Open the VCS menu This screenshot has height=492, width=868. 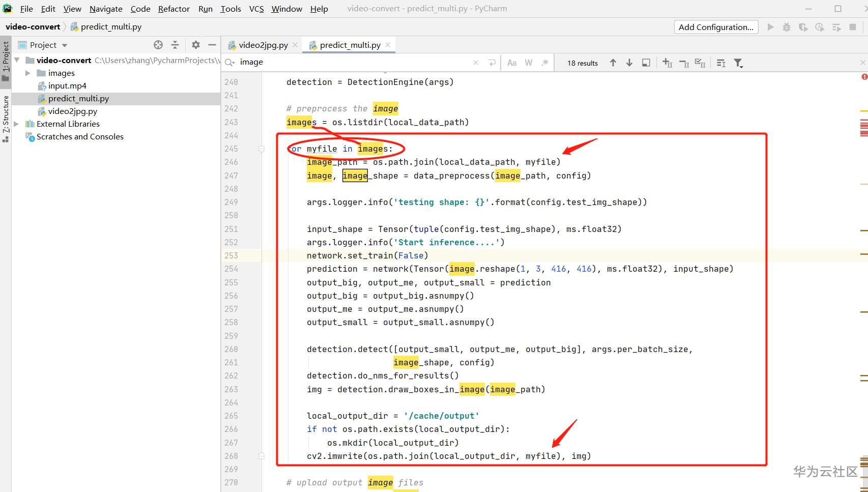256,9
